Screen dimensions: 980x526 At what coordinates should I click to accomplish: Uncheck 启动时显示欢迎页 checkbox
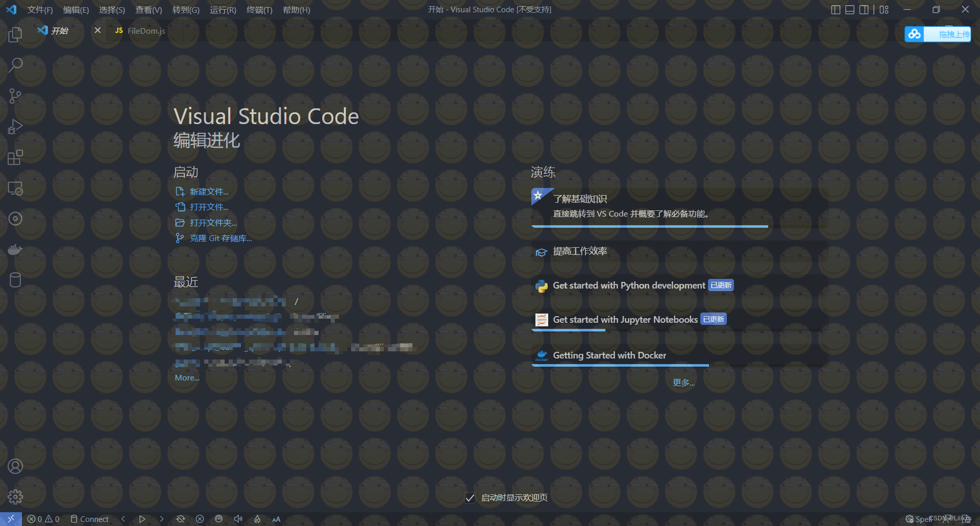click(470, 497)
